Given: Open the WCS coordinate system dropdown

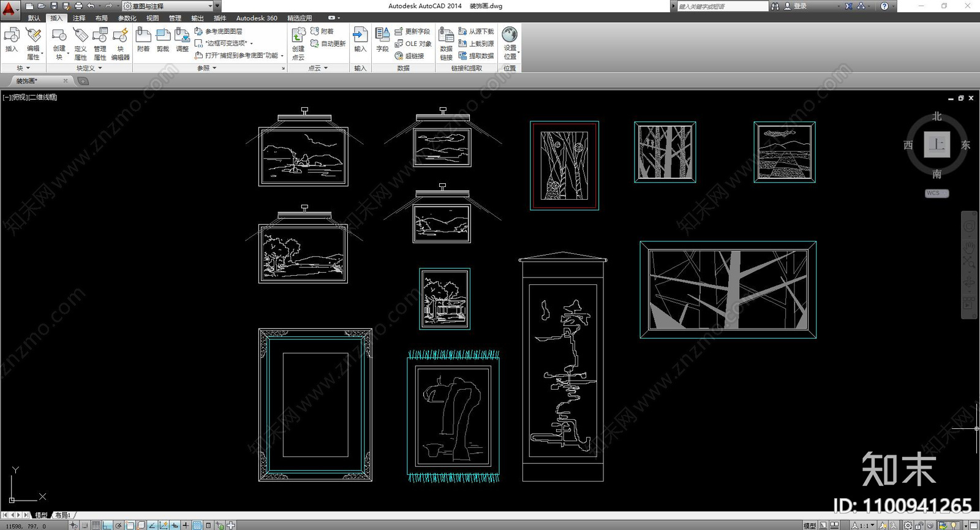Looking at the screenshot, I should pos(937,193).
